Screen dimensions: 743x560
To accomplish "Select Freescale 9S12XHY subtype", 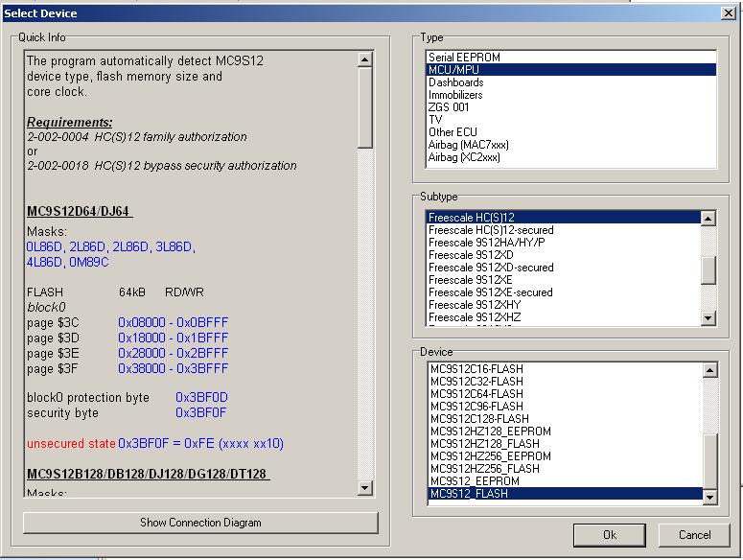I will 564,305.
